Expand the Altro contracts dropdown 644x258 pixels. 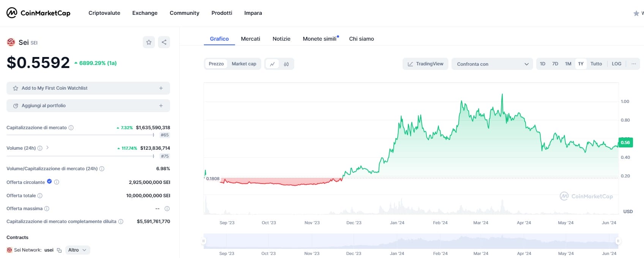(x=77, y=250)
